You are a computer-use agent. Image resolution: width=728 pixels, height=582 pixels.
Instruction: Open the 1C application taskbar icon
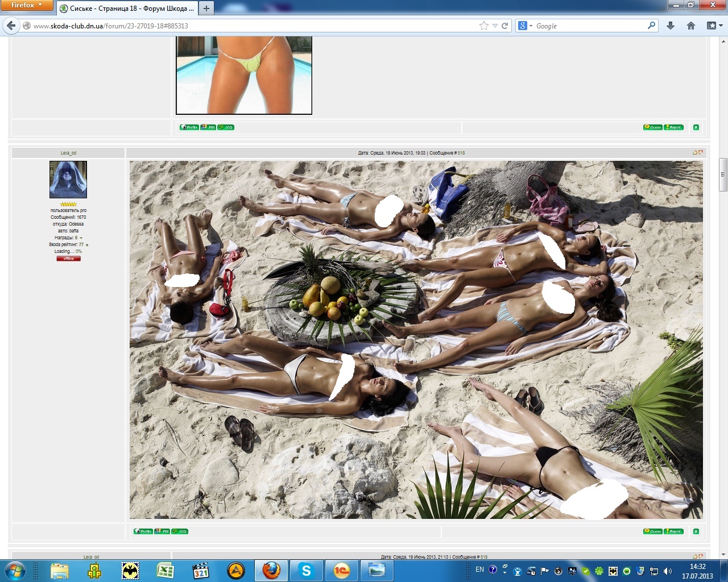pyautogui.click(x=342, y=571)
